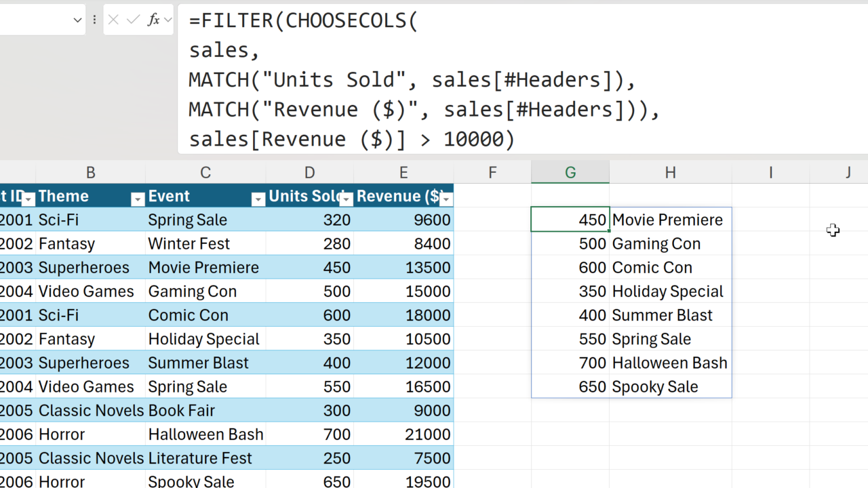Select column G header

(570, 173)
